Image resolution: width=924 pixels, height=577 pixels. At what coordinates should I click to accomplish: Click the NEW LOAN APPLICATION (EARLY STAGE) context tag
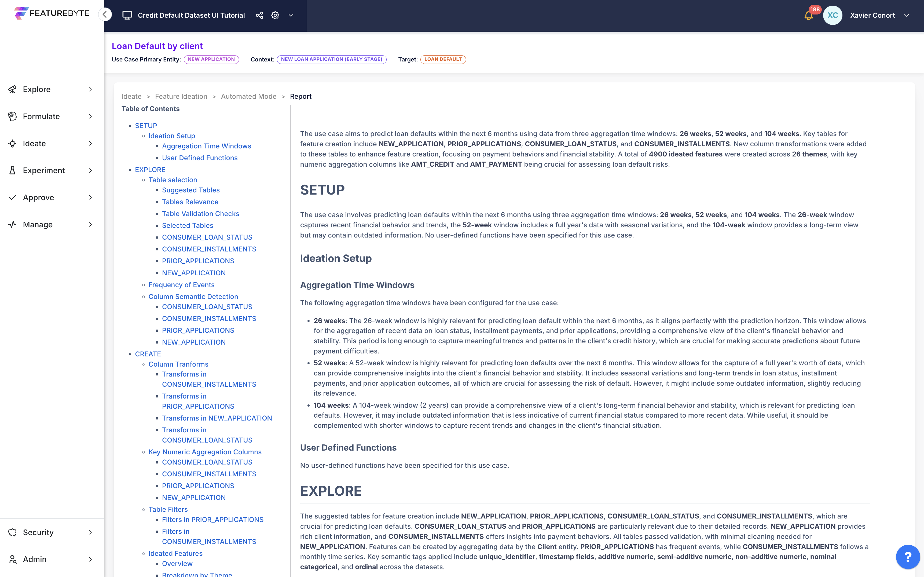click(331, 59)
